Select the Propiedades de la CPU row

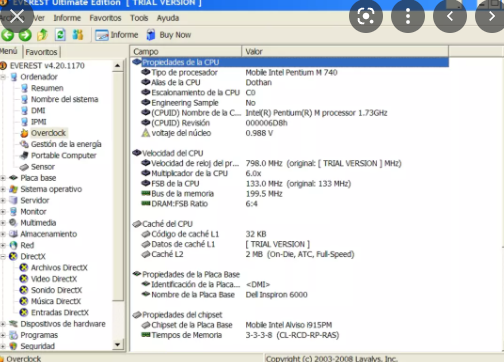coord(290,62)
